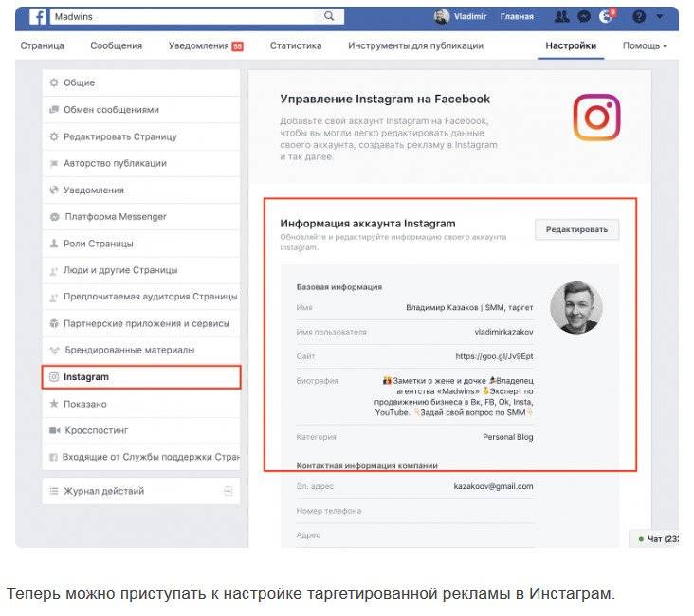This screenshot has height=616, width=694.
Task: Open Журнал действий arrow icon
Action: (x=228, y=491)
